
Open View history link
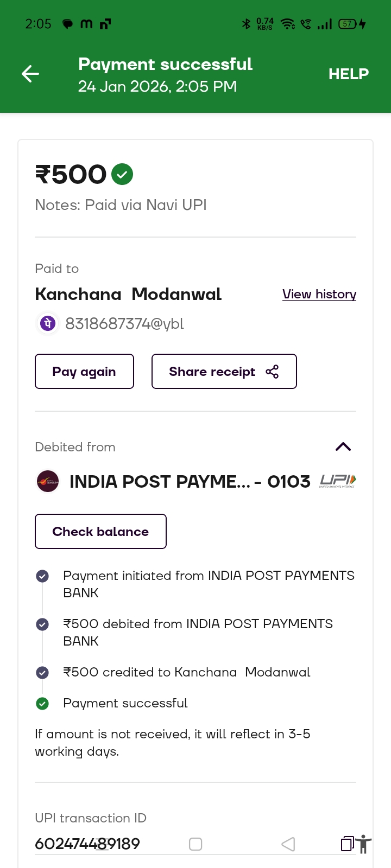pos(319,294)
